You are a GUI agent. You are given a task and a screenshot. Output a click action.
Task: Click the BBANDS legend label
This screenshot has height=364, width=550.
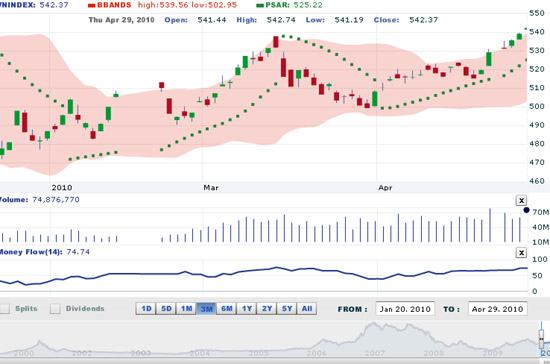coord(114,5)
